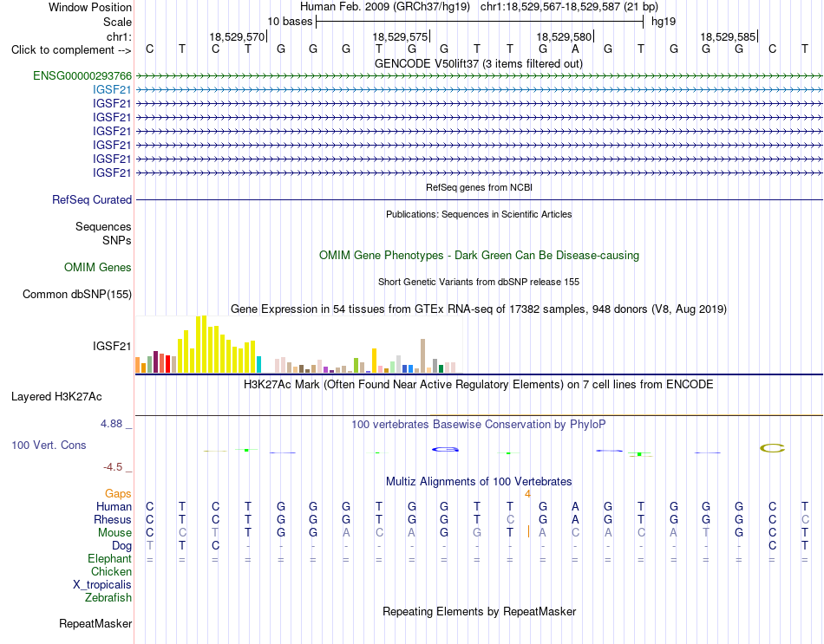
Task: Select the X_tropicalis species label
Action: point(102,585)
